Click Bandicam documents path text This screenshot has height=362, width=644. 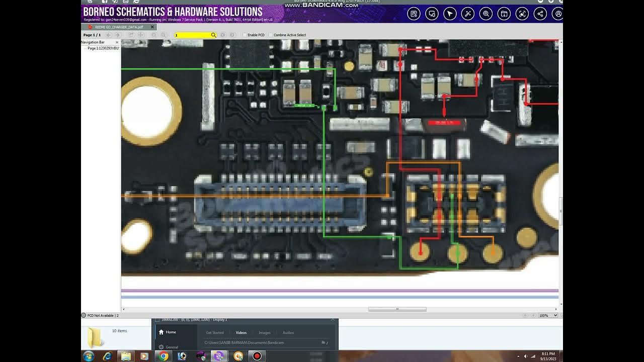coord(244,342)
